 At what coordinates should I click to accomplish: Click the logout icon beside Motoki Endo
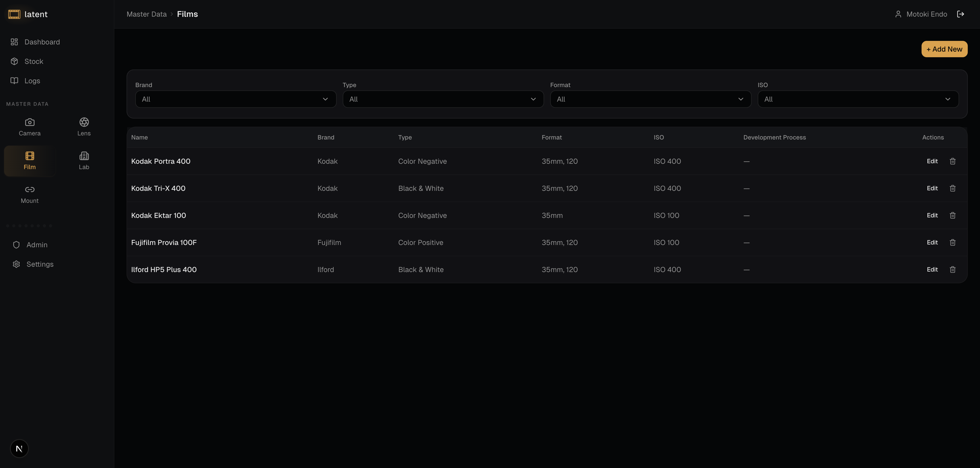(x=961, y=14)
